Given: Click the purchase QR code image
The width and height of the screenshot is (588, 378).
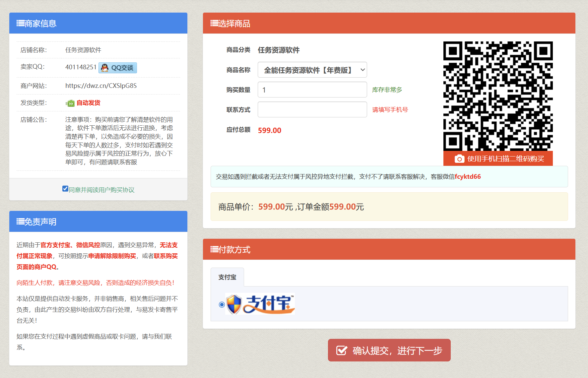Looking at the screenshot, I should point(498,96).
